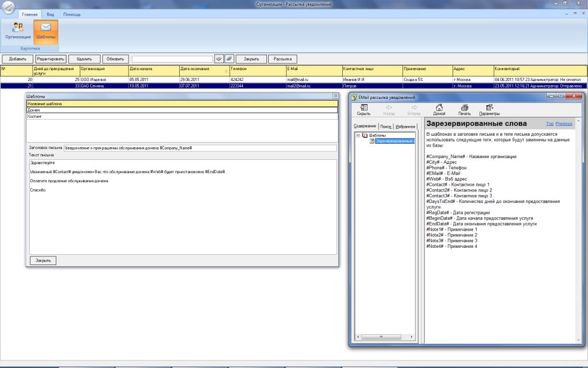Close the Шаблоны panel with its corner button
The height and width of the screenshot is (368, 588).
click(335, 96)
